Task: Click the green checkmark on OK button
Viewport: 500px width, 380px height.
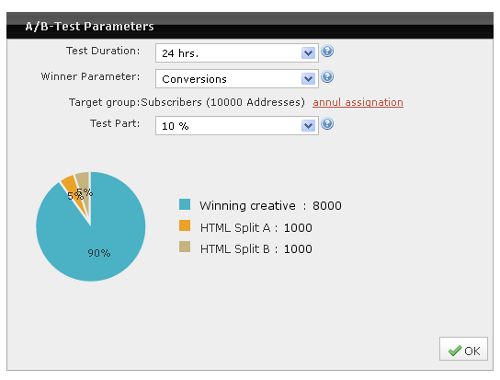Action: click(x=455, y=351)
